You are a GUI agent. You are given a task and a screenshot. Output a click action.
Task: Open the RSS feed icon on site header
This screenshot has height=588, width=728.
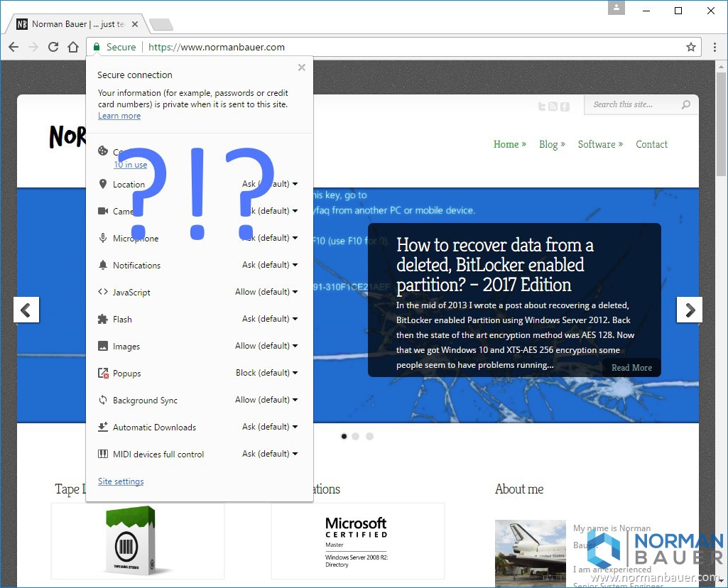pyautogui.click(x=553, y=107)
